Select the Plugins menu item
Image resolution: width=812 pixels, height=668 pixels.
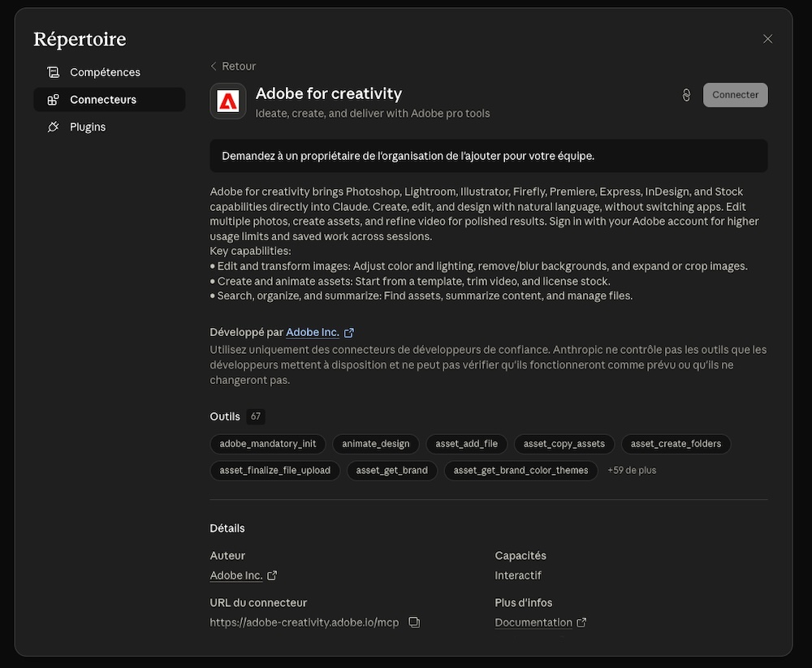[88, 127]
